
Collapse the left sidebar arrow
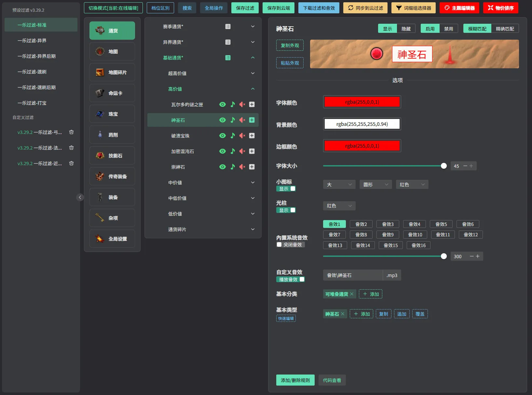80,197
